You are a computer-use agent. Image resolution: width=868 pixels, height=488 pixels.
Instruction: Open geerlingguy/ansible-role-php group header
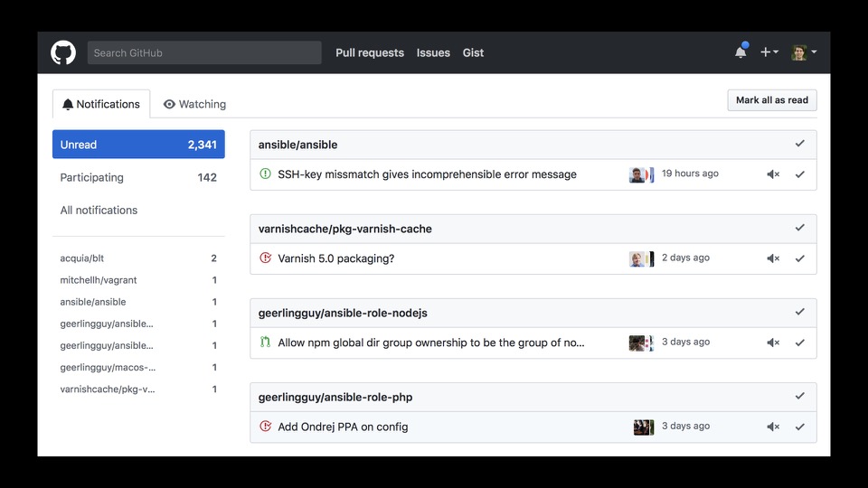point(335,397)
